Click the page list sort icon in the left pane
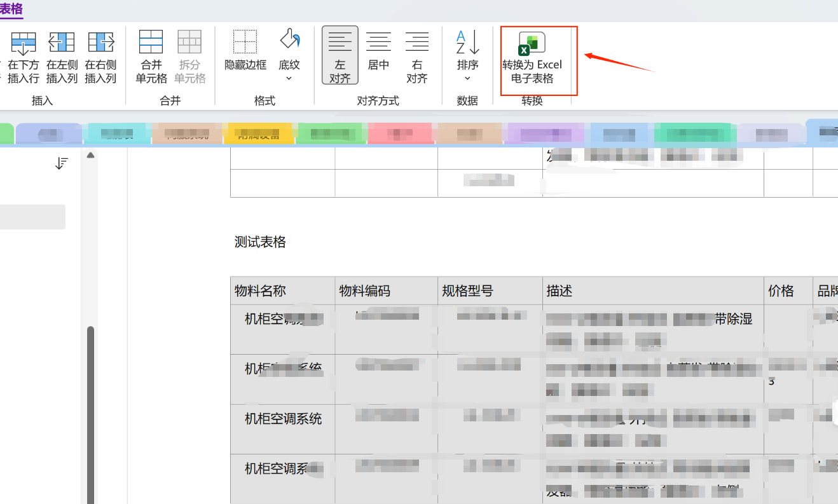 pos(61,164)
